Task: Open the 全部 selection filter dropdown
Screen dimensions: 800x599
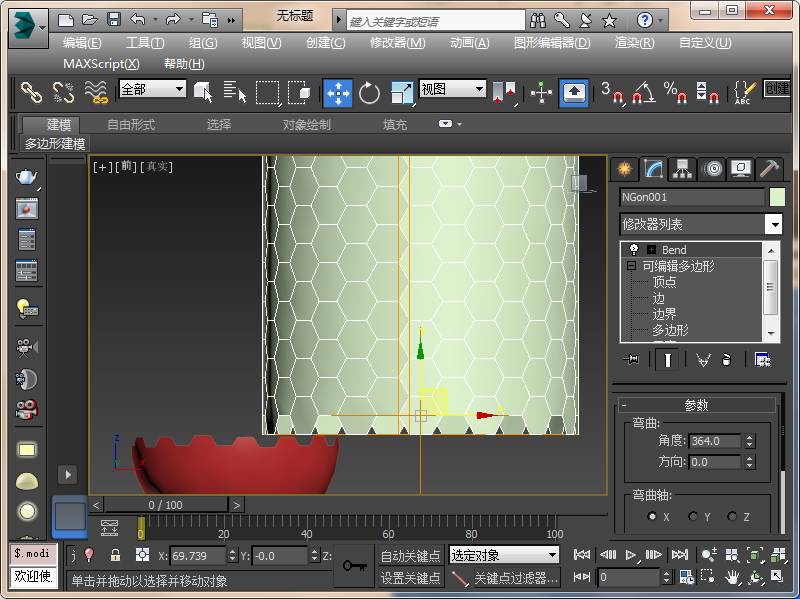Action: coord(152,89)
